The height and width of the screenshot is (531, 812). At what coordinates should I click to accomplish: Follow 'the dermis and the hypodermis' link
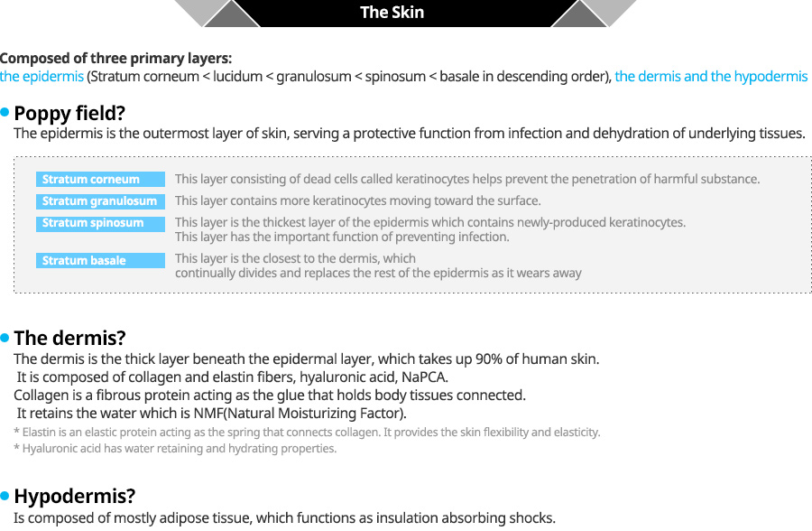(x=711, y=76)
